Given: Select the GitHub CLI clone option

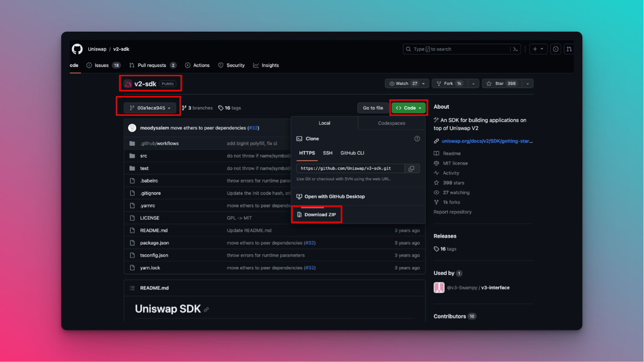Looking at the screenshot, I should 352,153.
